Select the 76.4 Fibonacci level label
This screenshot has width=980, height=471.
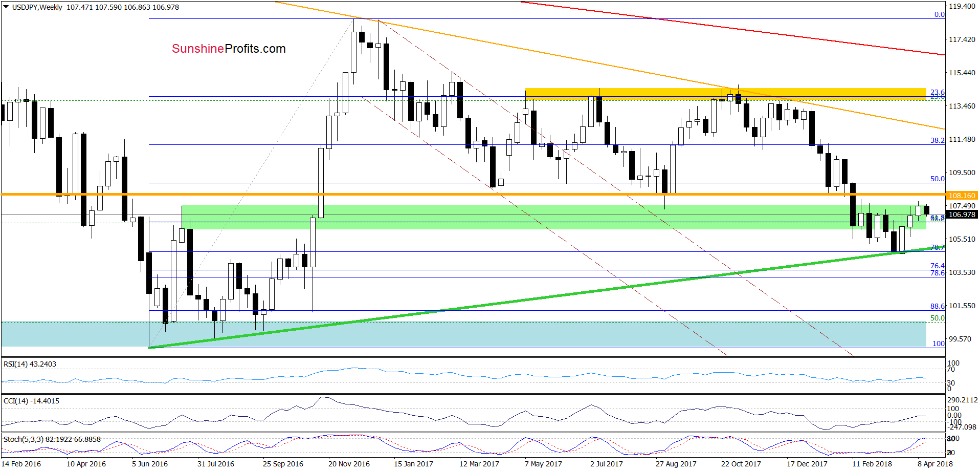tap(937, 266)
